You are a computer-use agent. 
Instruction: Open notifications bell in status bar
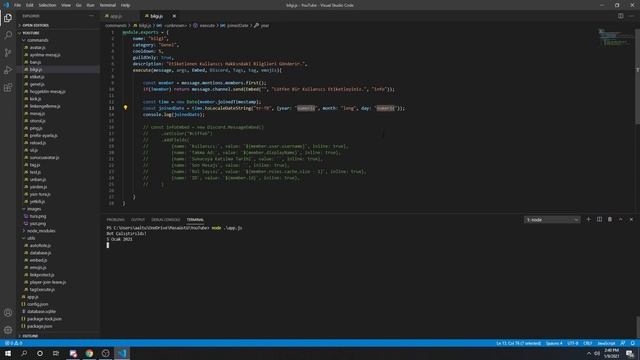click(x=633, y=343)
